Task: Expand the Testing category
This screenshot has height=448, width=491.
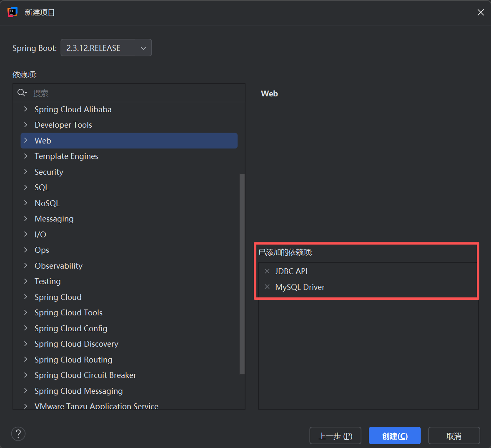Action: [26, 281]
